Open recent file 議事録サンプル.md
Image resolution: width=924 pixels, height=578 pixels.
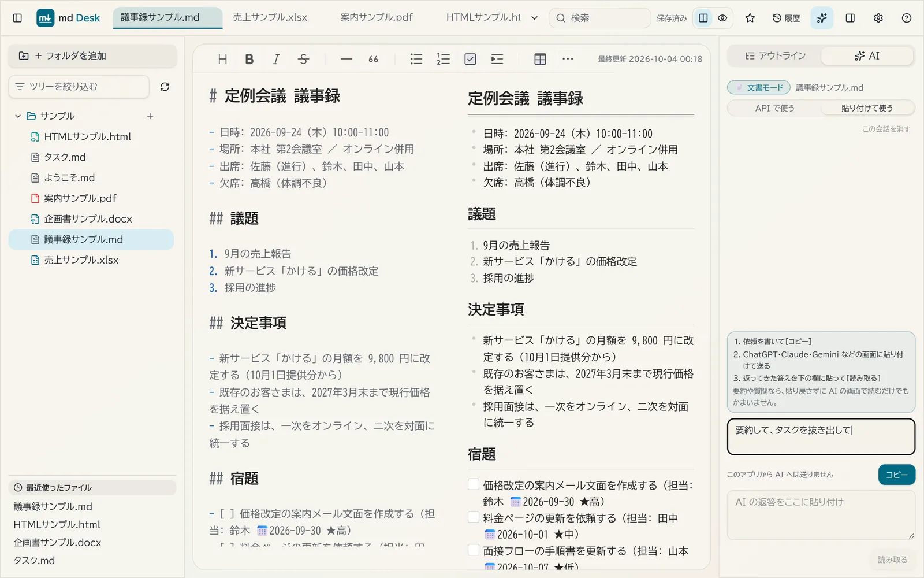[53, 507]
